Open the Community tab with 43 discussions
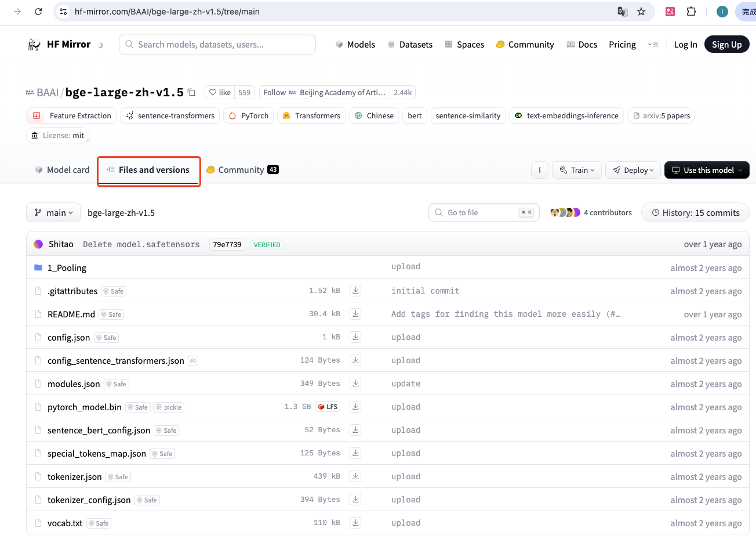The width and height of the screenshot is (756, 539). click(x=242, y=170)
